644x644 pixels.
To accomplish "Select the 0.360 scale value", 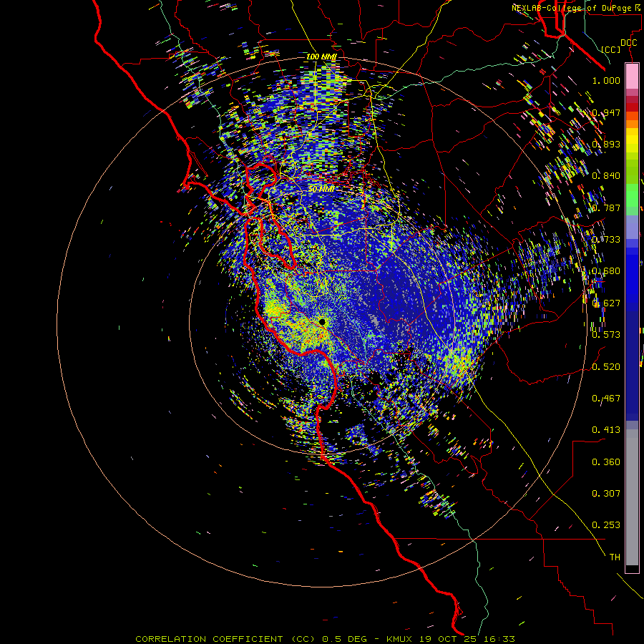I will [x=606, y=462].
